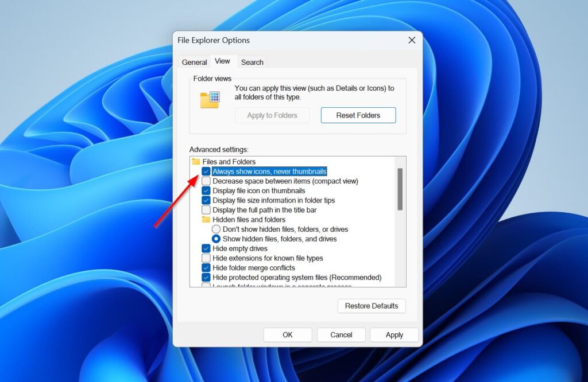588x382 pixels.
Task: Check Hide protected operating system files
Action: point(207,277)
